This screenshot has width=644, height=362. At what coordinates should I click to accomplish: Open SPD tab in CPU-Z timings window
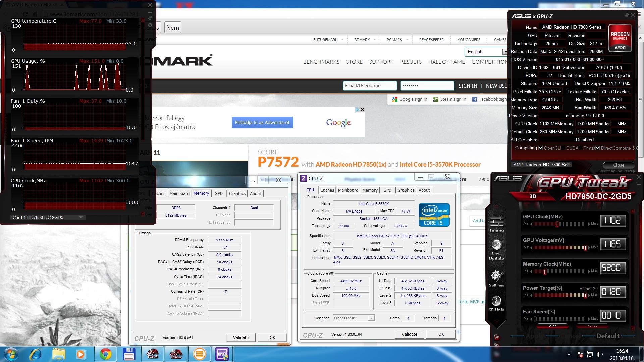pyautogui.click(x=219, y=193)
